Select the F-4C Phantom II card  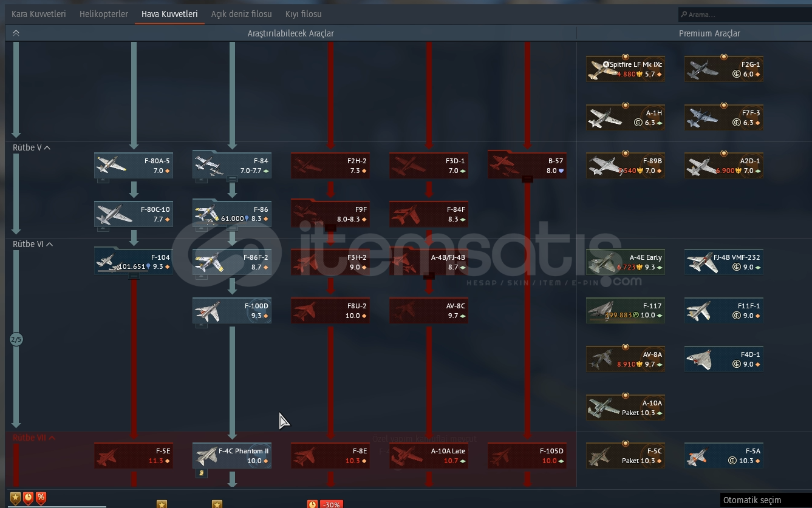(232, 455)
